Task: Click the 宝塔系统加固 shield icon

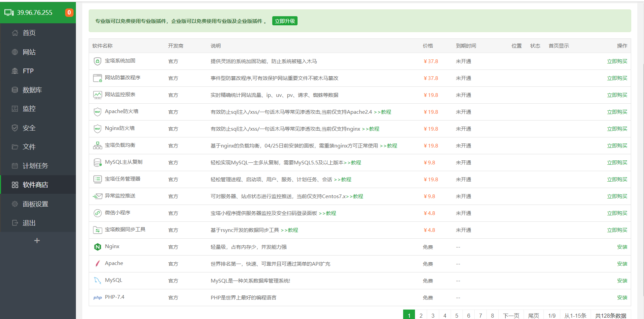Action: [x=97, y=61]
